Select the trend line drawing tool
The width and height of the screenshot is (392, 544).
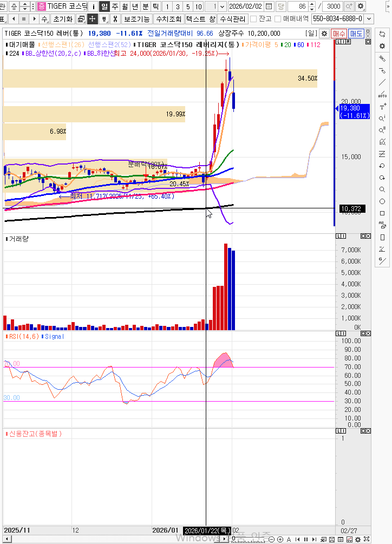383,82
